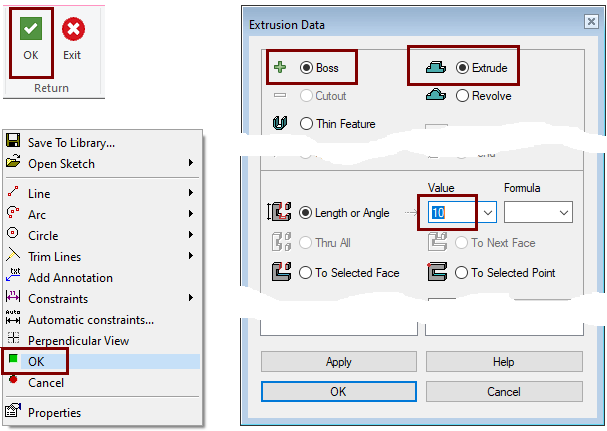The height and width of the screenshot is (431, 607).
Task: Choose the To Selected Face option
Action: pos(306,272)
